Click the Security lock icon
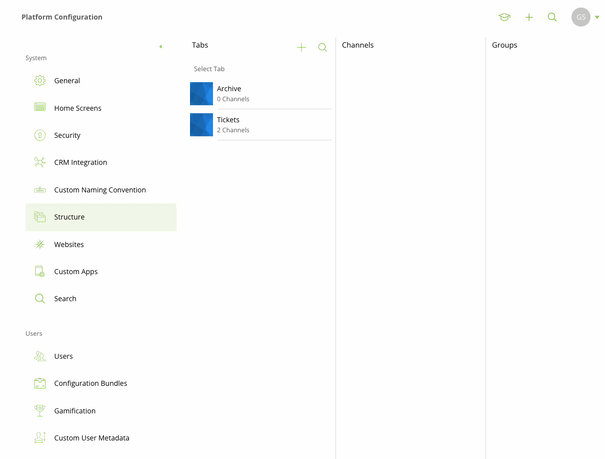 coord(40,135)
